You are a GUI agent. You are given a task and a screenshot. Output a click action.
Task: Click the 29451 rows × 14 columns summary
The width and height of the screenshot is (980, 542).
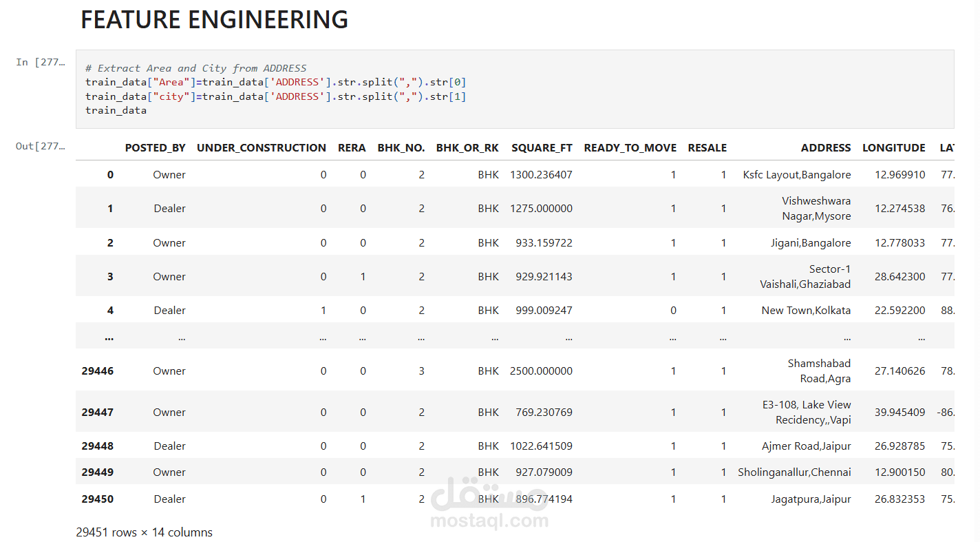point(144,532)
